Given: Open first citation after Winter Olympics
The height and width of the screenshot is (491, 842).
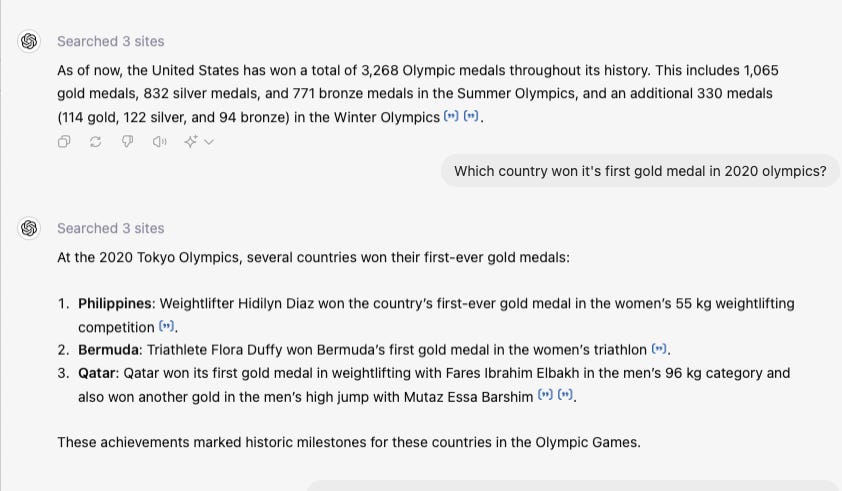Looking at the screenshot, I should point(451,116).
